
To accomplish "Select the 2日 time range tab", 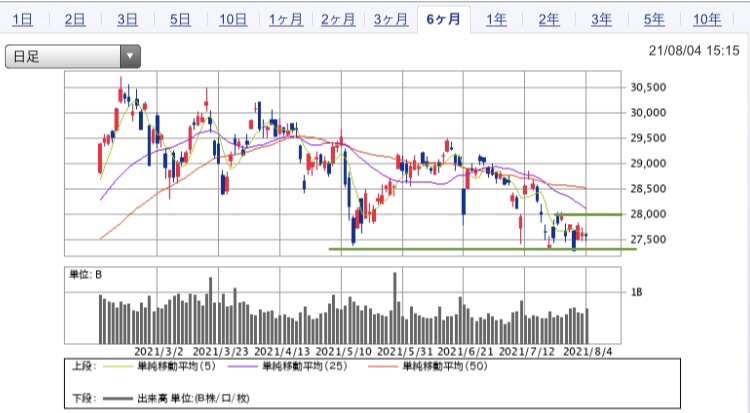I will [75, 20].
